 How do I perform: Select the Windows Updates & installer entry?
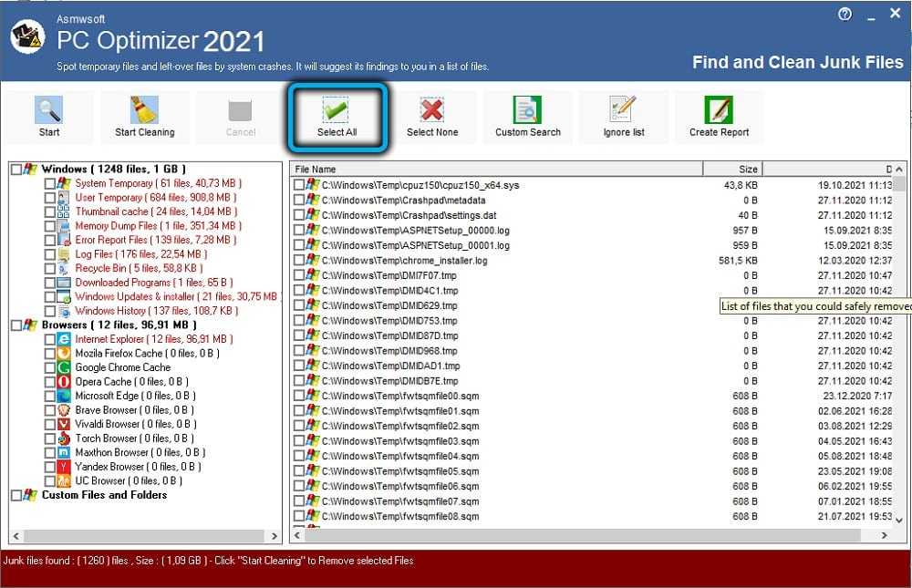click(175, 296)
